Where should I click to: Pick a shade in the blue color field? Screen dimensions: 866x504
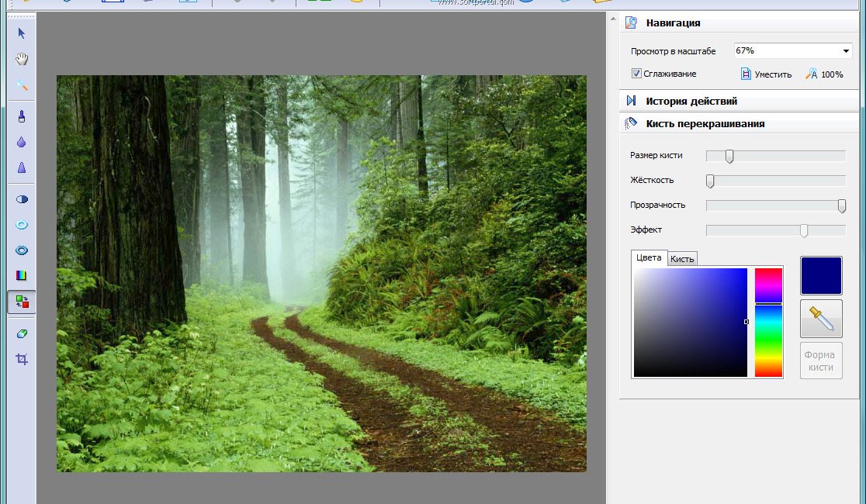tap(691, 323)
